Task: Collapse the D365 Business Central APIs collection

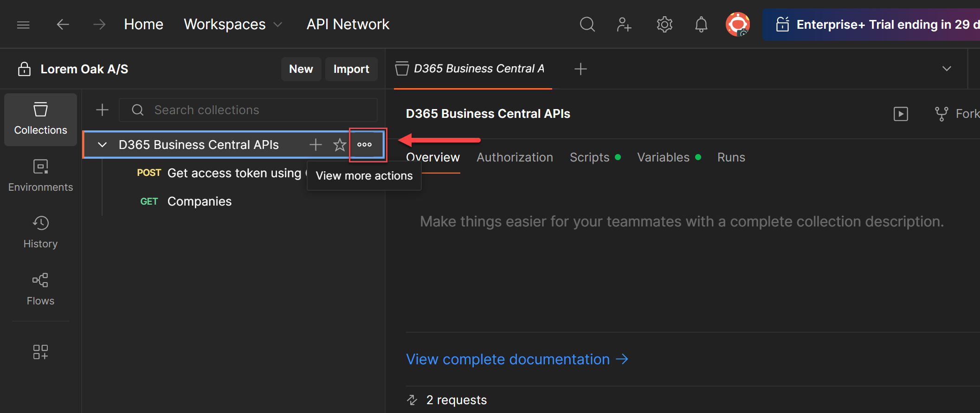Action: (x=102, y=145)
